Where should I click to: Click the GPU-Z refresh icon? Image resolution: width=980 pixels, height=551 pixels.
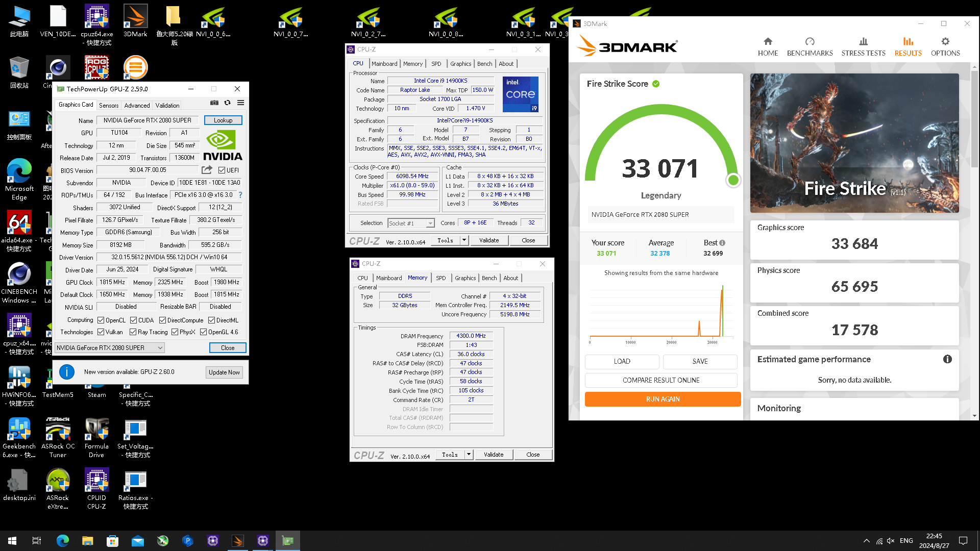click(228, 103)
